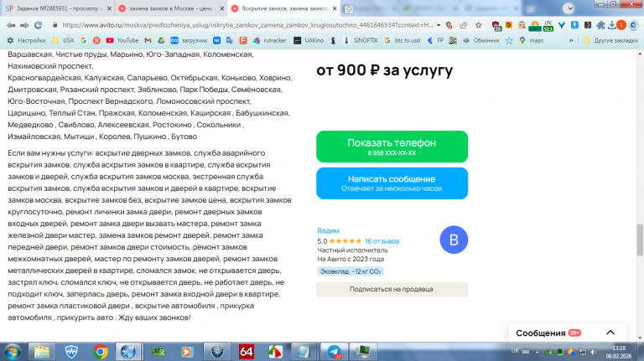
Task: Open the Gmail bookmark icon
Action: pyautogui.click(x=148, y=40)
